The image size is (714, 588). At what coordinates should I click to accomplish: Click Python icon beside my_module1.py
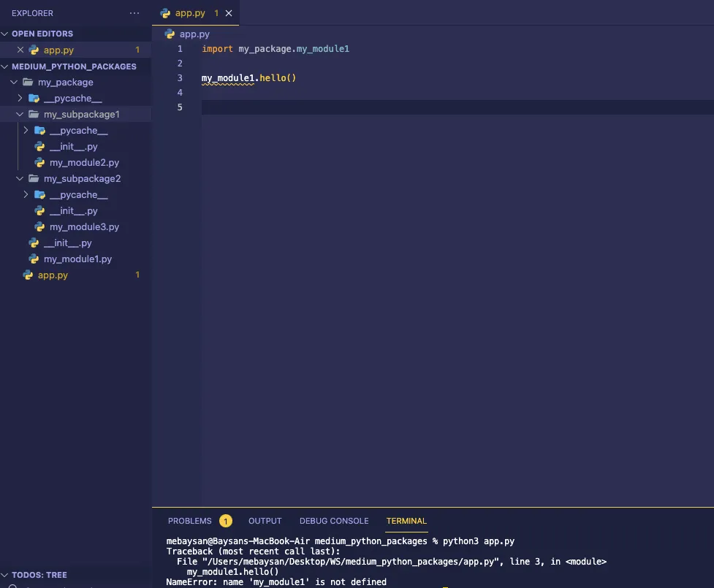34,259
